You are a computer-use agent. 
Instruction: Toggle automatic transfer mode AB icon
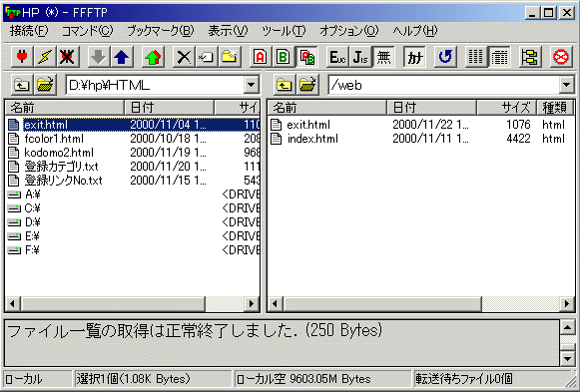tap(306, 57)
